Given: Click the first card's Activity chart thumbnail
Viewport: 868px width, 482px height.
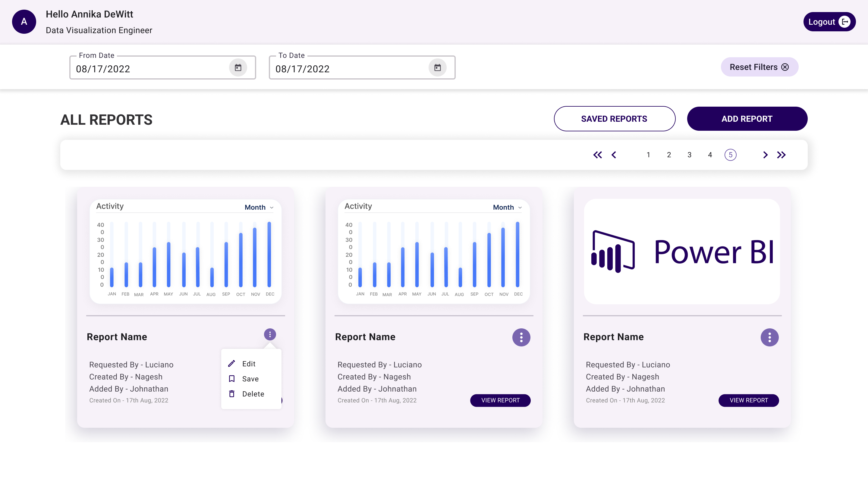Looking at the screenshot, I should (x=185, y=252).
